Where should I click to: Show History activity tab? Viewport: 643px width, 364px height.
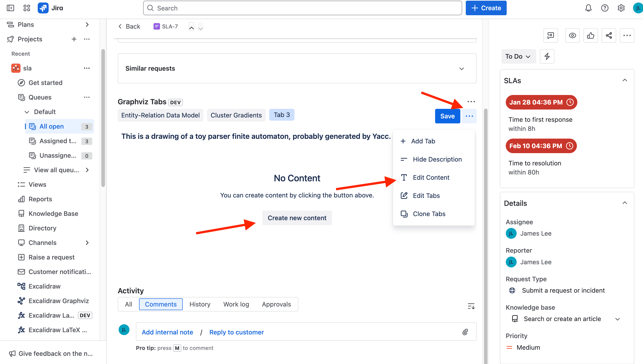200,304
